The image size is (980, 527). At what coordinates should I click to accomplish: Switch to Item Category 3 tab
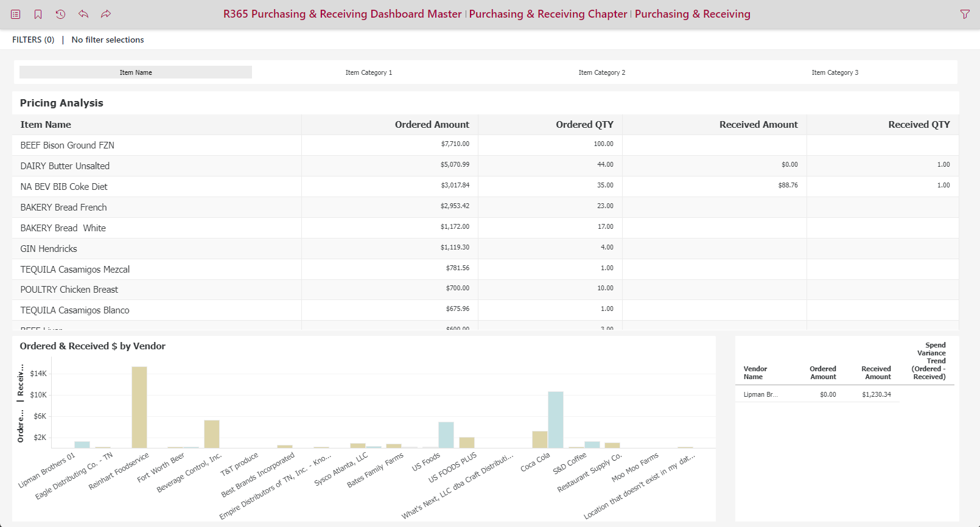(x=835, y=72)
